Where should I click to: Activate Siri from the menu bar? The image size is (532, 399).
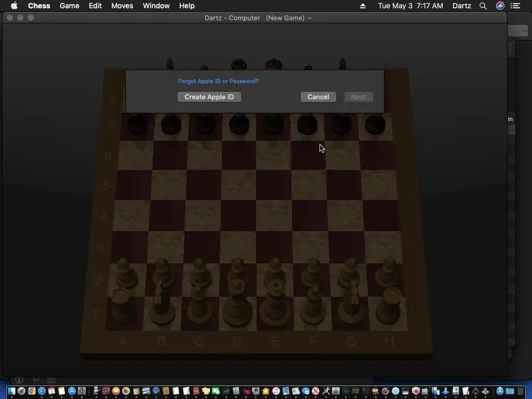point(500,6)
